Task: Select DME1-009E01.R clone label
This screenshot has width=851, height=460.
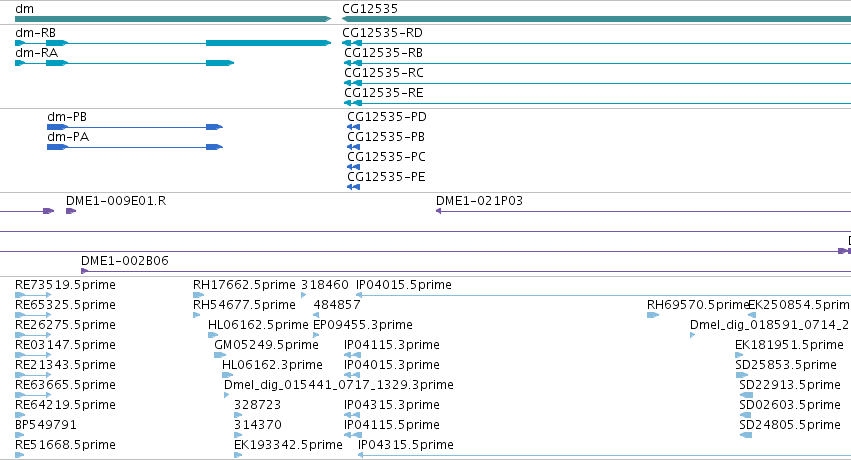Action: click(x=116, y=201)
